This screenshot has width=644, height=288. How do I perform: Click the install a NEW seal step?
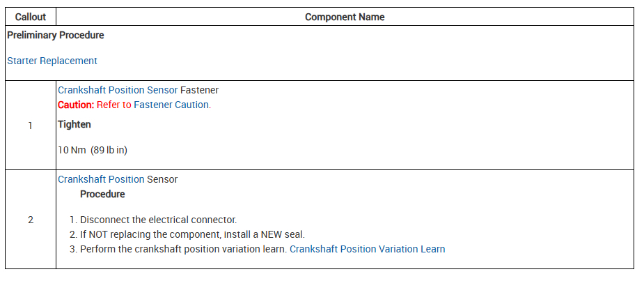(x=191, y=234)
